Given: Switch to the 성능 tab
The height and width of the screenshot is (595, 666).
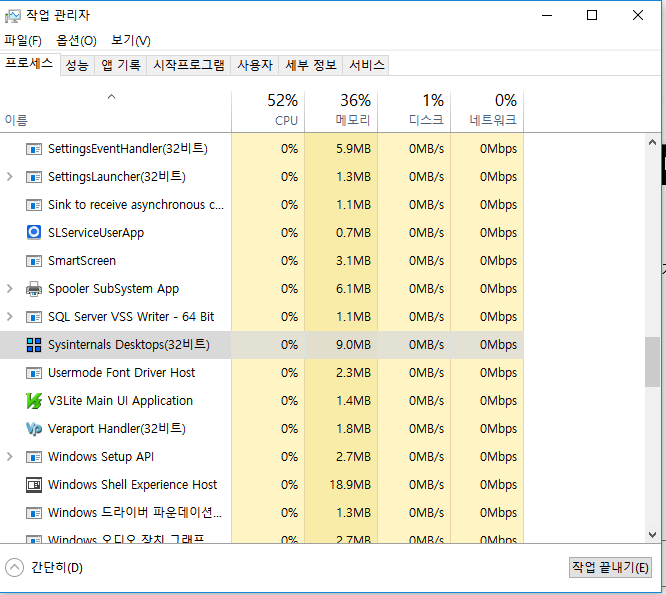Looking at the screenshot, I should [76, 65].
